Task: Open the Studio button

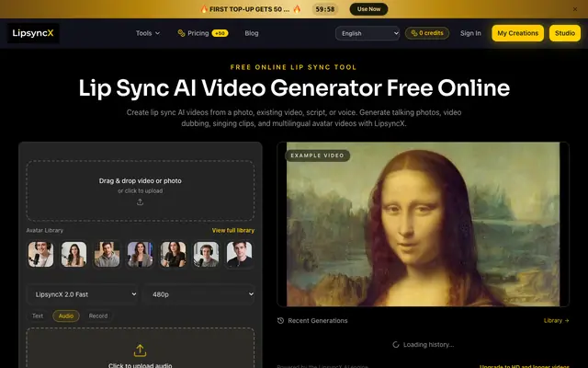Action: click(565, 33)
